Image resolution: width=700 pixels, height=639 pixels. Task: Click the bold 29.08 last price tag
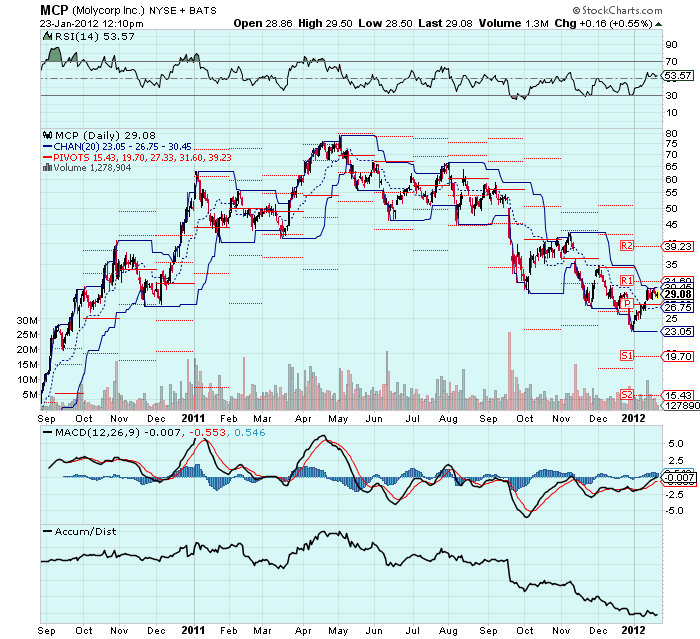[678, 294]
